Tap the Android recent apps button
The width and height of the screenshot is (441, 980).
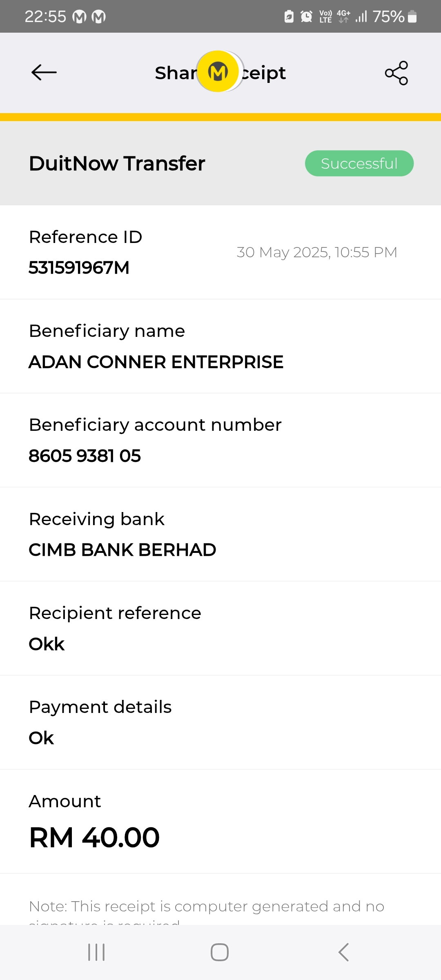(x=97, y=952)
